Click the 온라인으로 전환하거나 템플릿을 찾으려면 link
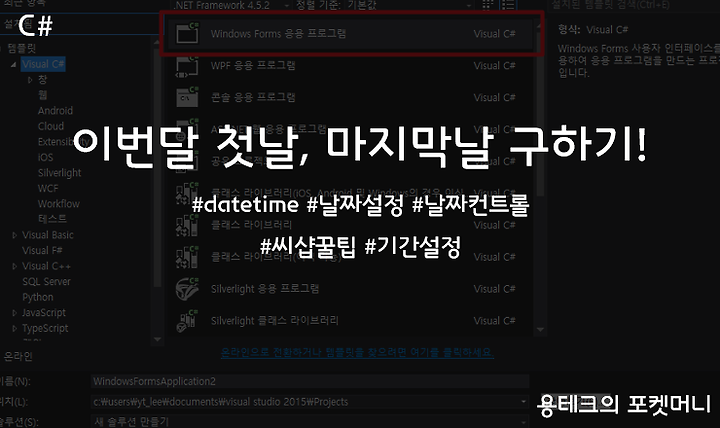Viewport: 720px width, 428px height. (x=357, y=353)
